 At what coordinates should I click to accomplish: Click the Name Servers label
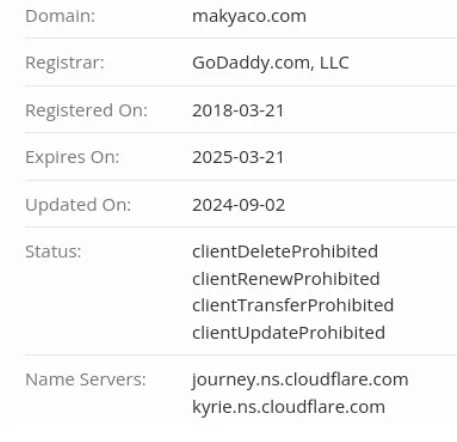tap(86, 379)
